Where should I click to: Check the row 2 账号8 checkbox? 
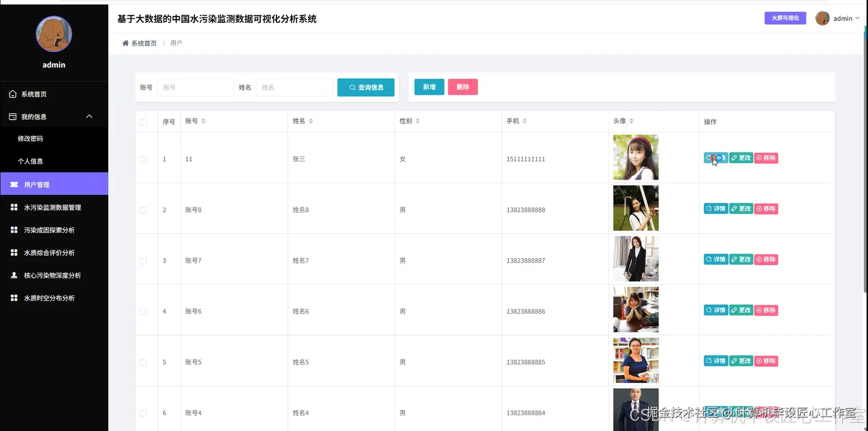point(143,210)
